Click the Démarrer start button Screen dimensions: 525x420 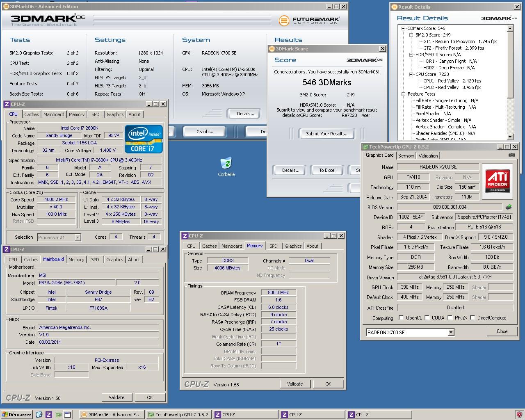pos(17,415)
